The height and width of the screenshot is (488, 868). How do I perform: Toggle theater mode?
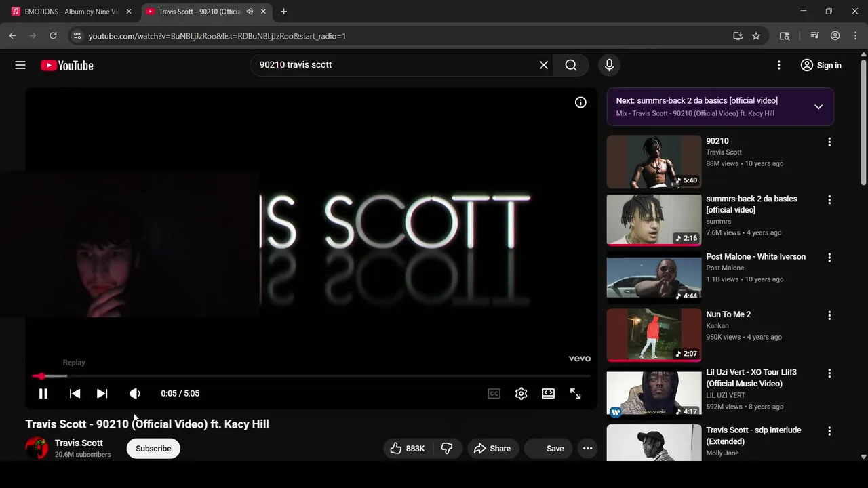pos(548,394)
